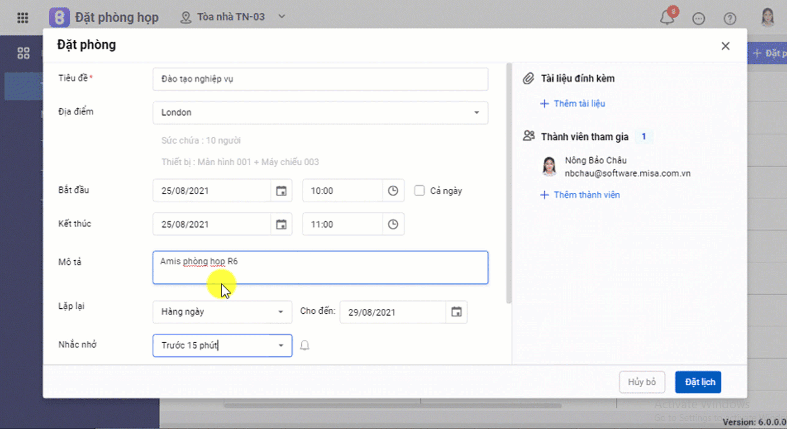Open the repeat-until date calendar picker
The width and height of the screenshot is (787, 429).
click(x=456, y=312)
